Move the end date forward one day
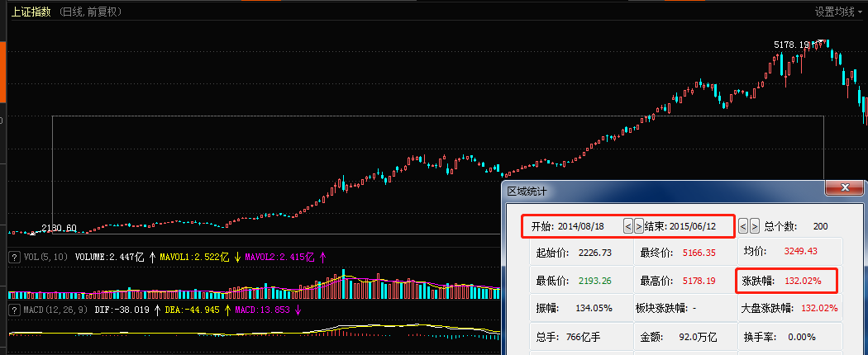 coord(754,225)
